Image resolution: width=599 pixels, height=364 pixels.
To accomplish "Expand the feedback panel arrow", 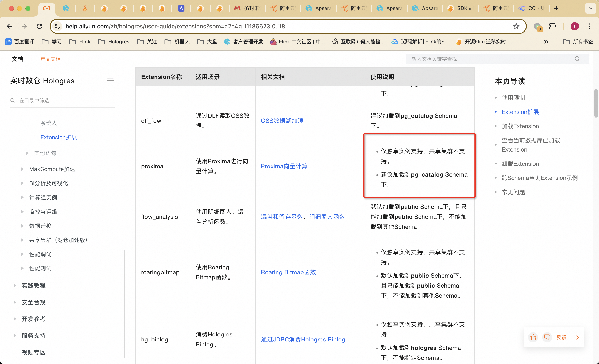I will [x=578, y=337].
